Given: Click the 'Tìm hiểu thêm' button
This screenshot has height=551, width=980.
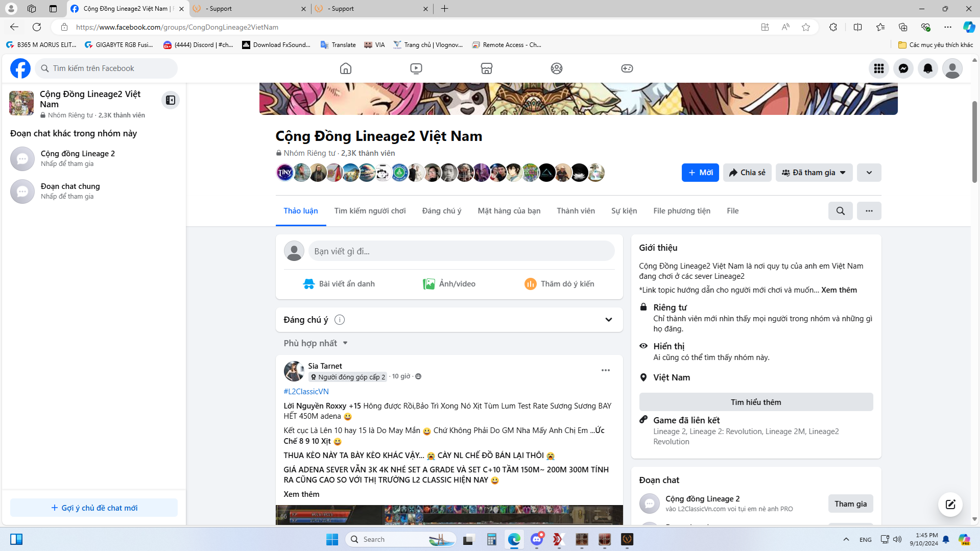Looking at the screenshot, I should click(x=755, y=402).
